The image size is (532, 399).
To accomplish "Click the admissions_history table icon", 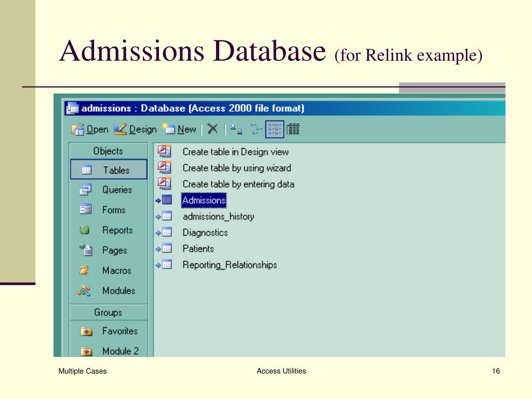I will click(164, 216).
